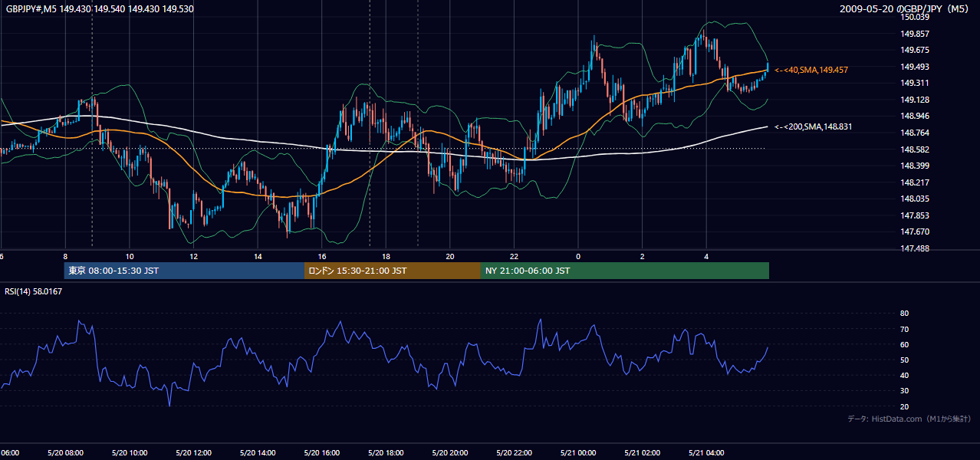Click the 5/20 10:00 time axis label
Screen dimensions: 980x460
coord(130,453)
